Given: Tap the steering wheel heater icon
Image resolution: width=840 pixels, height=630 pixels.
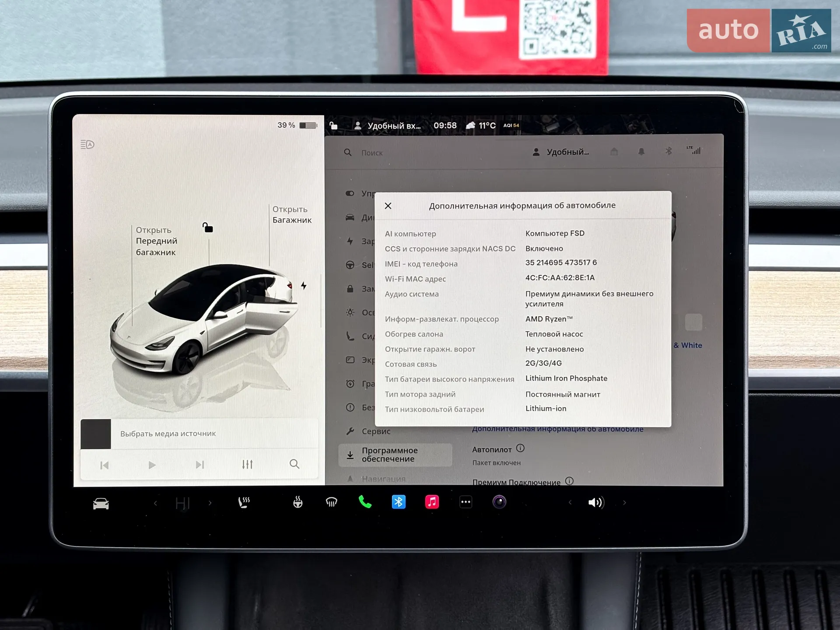Looking at the screenshot, I should point(298,502).
